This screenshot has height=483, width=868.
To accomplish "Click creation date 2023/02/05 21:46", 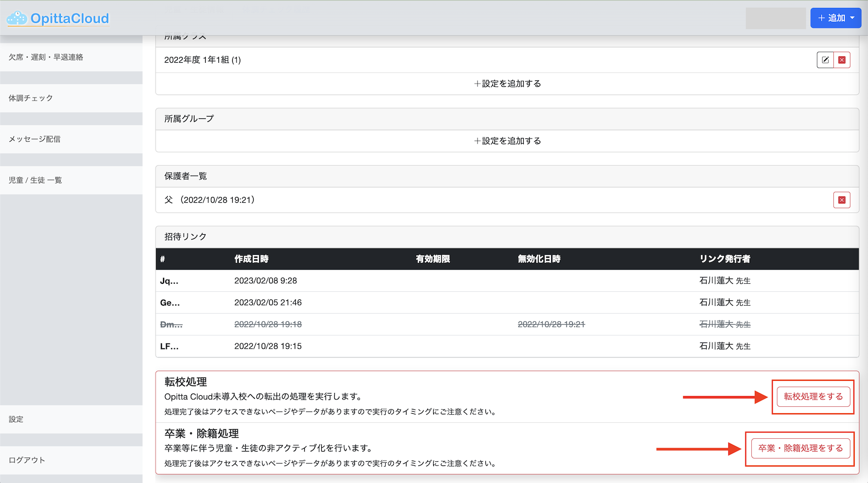I will (x=268, y=302).
